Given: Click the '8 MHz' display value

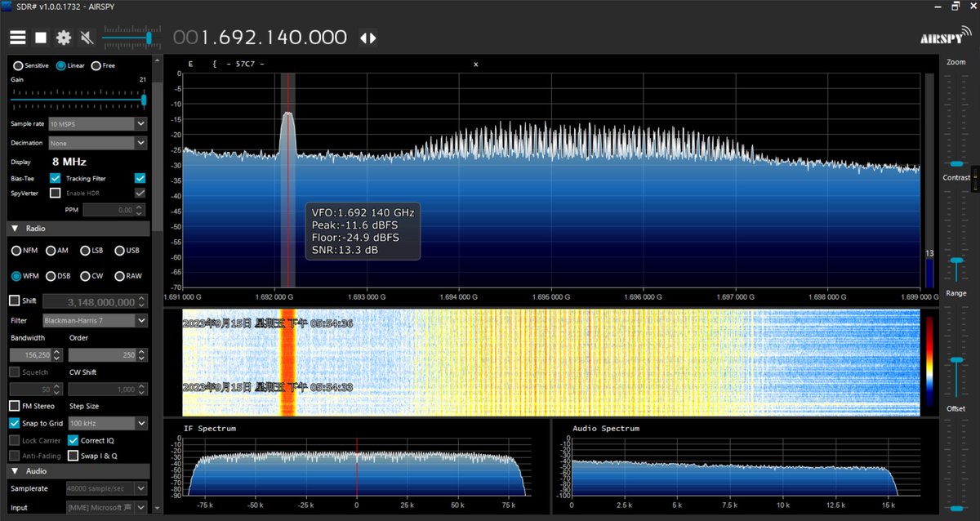Looking at the screenshot, I should (x=69, y=162).
